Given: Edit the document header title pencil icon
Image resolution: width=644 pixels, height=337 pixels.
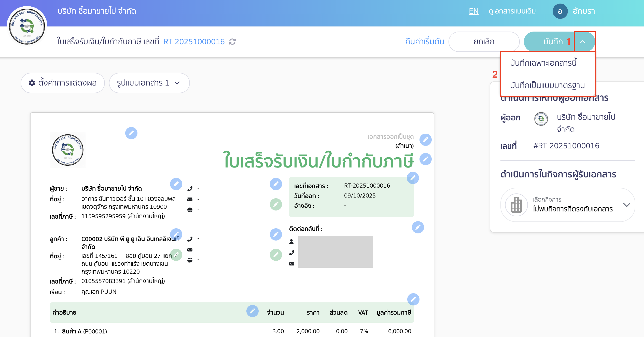Looking at the screenshot, I should tap(426, 159).
